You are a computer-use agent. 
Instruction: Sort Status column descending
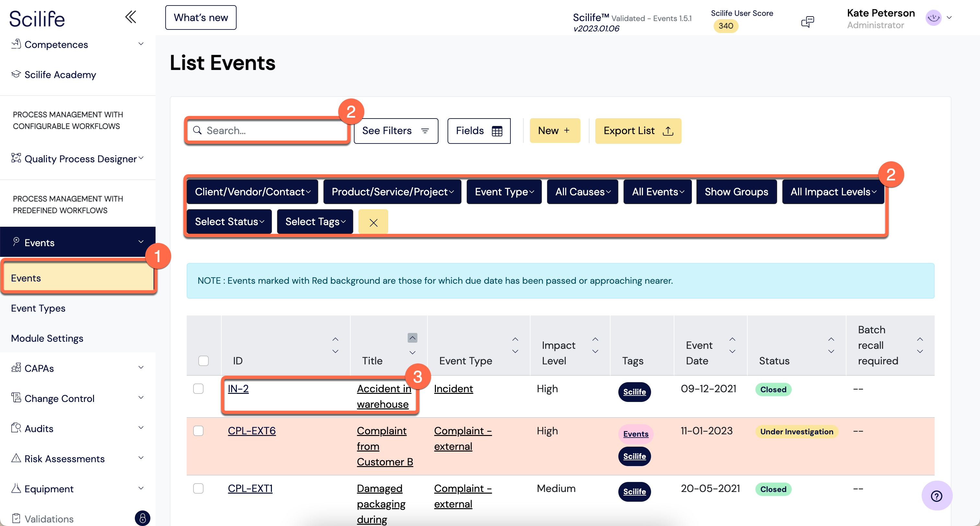[x=831, y=351]
